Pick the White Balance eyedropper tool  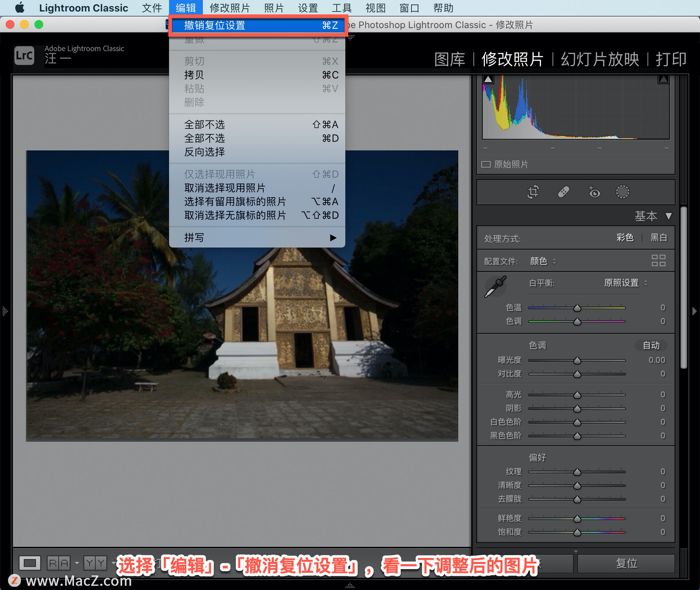(495, 287)
